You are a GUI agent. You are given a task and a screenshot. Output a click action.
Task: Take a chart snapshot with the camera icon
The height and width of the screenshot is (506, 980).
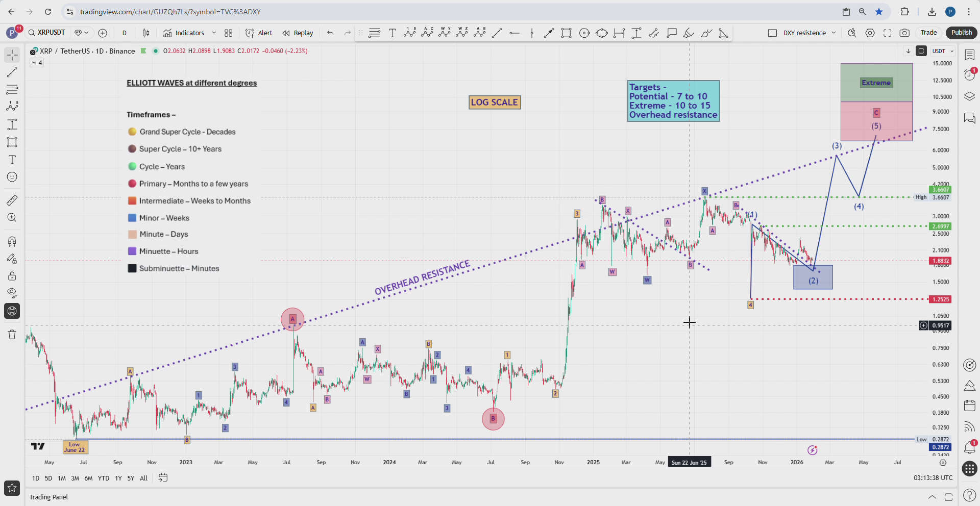click(905, 33)
